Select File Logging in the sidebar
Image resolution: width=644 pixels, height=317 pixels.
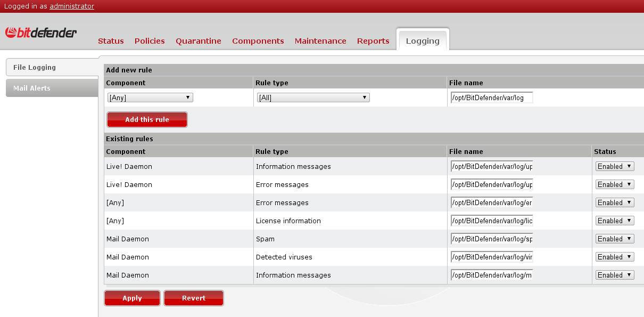52,67
